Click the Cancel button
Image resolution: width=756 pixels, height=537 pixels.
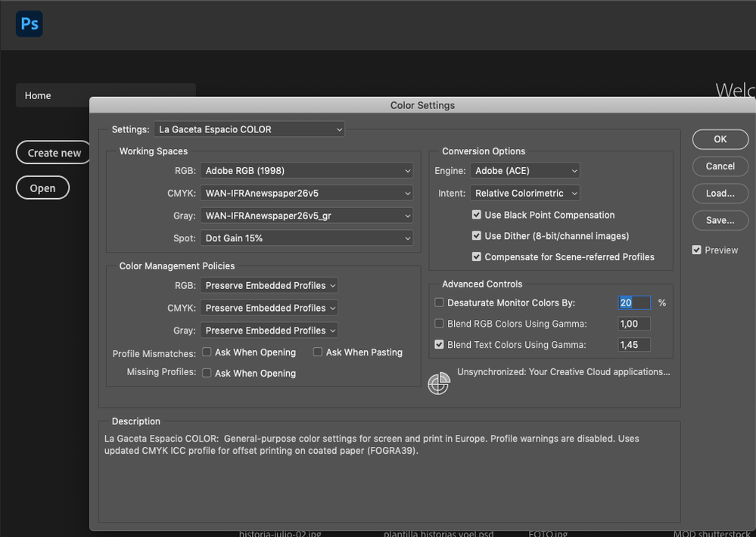click(720, 166)
